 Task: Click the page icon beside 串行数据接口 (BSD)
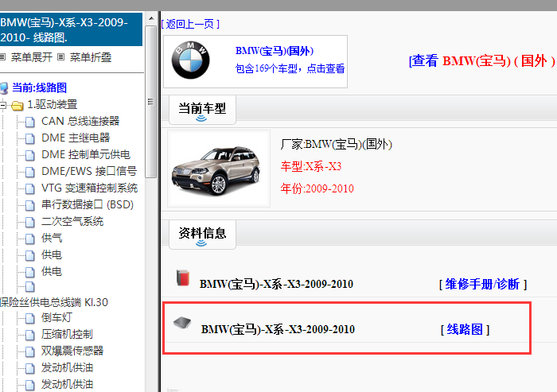(x=30, y=205)
